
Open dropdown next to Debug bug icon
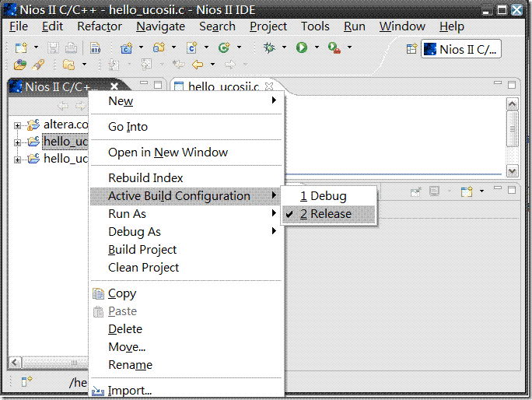tap(284, 47)
